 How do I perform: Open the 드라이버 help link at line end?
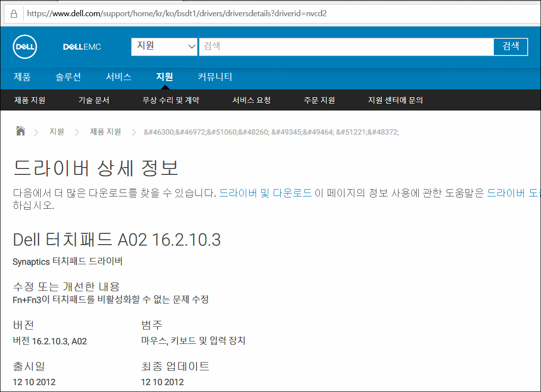[x=513, y=193]
